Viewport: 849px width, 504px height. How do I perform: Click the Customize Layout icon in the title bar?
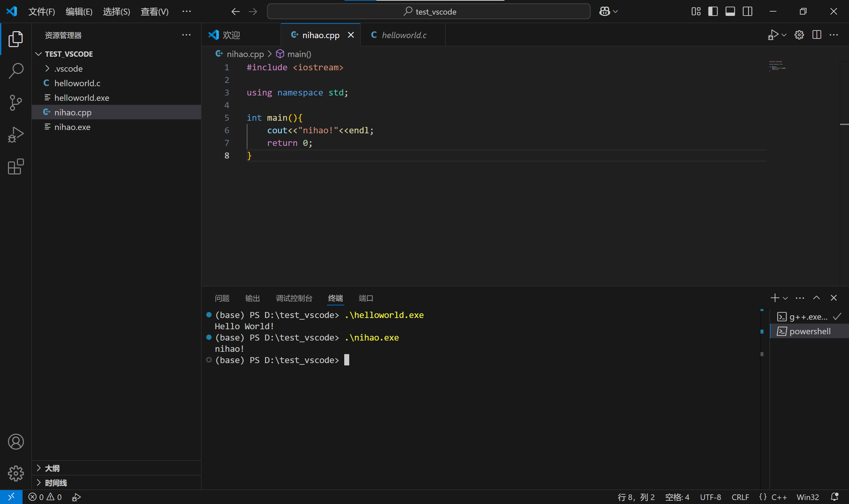pos(695,11)
